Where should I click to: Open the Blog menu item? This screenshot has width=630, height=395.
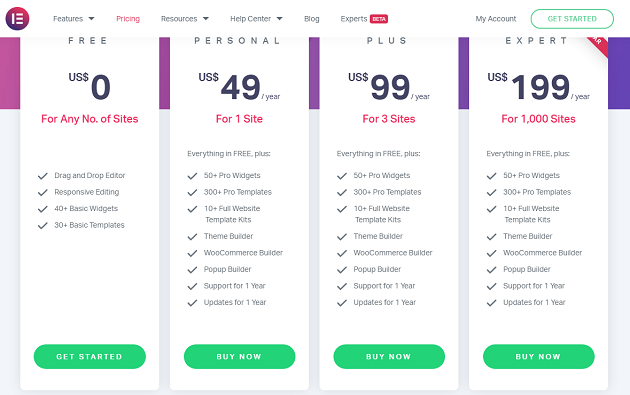[x=311, y=19]
